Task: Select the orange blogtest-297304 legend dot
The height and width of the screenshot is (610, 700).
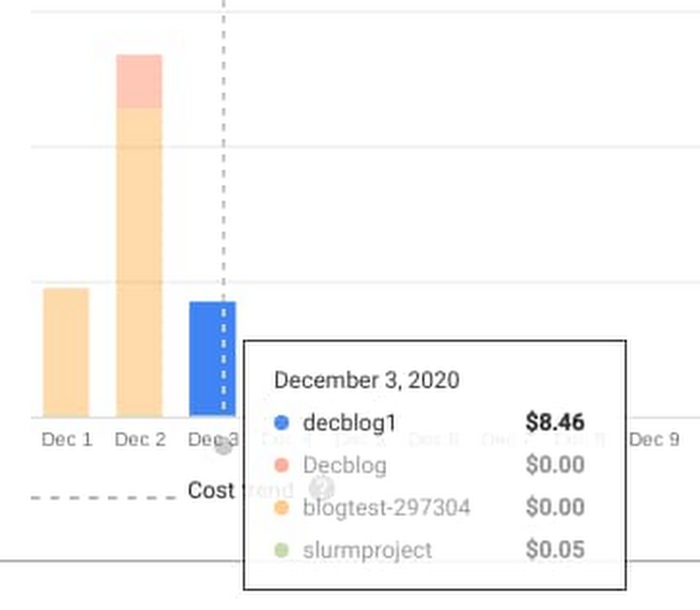Action: (x=281, y=508)
